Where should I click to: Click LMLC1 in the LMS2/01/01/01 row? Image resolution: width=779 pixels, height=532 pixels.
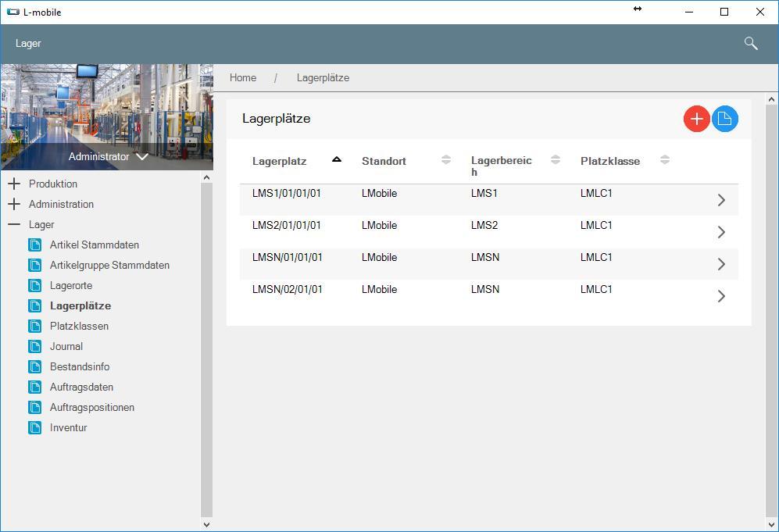(x=596, y=225)
